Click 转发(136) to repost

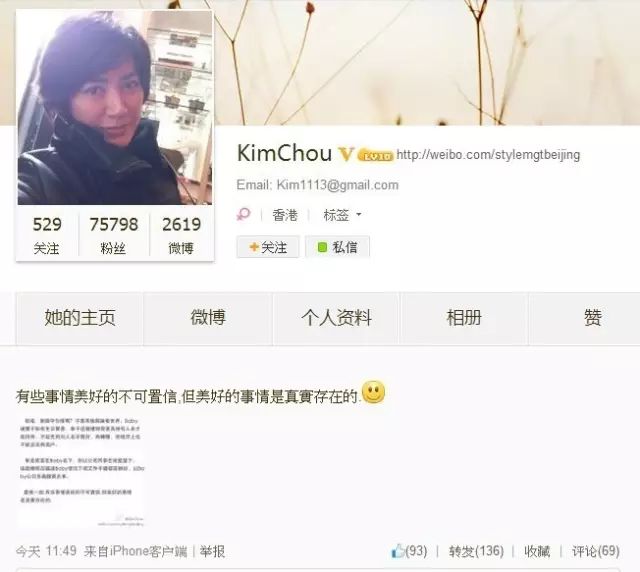[x=476, y=551]
